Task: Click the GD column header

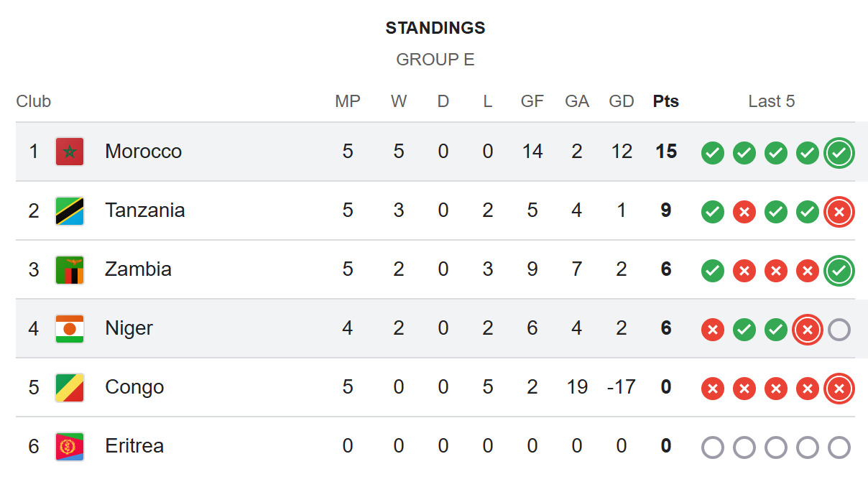Action: pyautogui.click(x=622, y=101)
